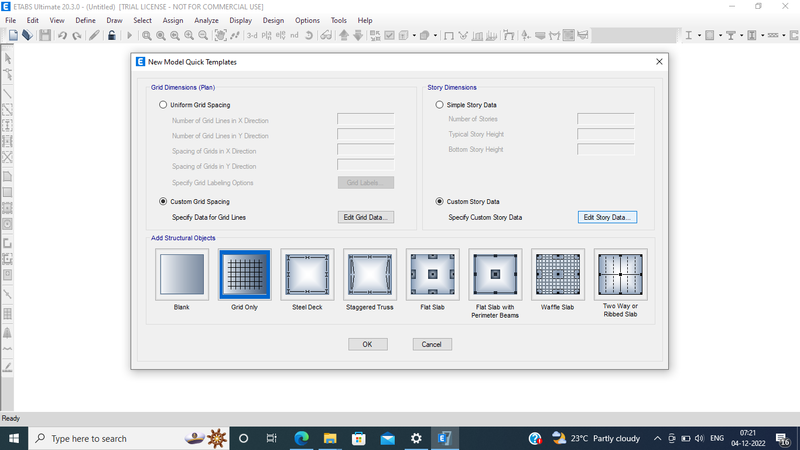Click the Zoom In One Step icon
The width and height of the screenshot is (800, 450).
[189, 35]
